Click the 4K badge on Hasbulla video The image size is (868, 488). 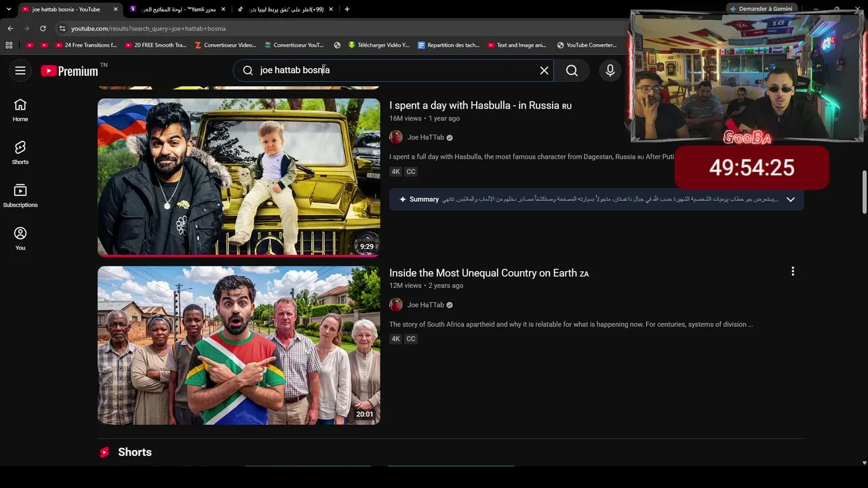pyautogui.click(x=396, y=172)
